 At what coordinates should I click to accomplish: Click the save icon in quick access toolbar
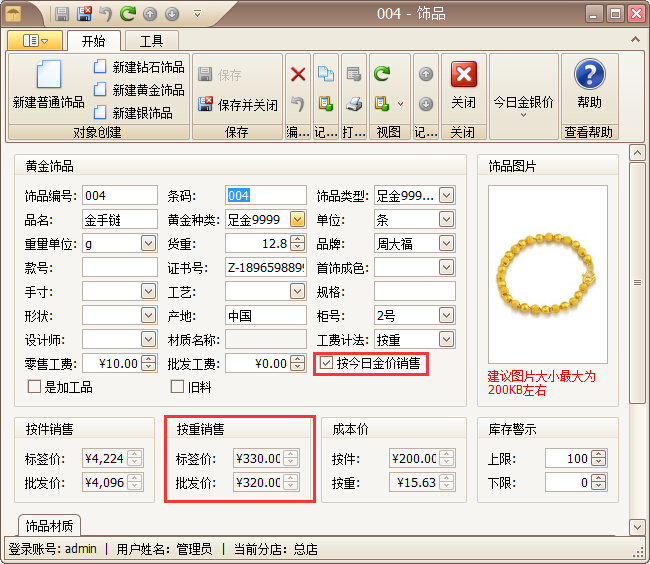pos(62,14)
